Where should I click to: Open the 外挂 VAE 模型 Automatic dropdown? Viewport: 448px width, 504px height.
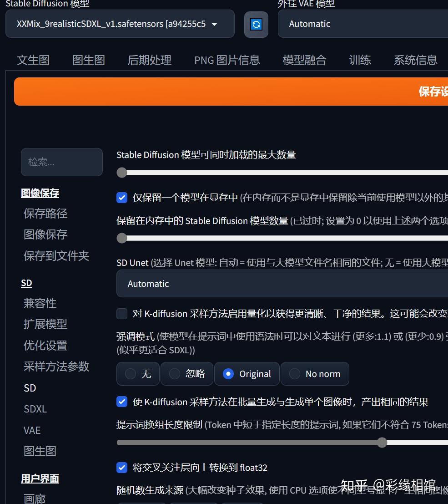tap(364, 24)
